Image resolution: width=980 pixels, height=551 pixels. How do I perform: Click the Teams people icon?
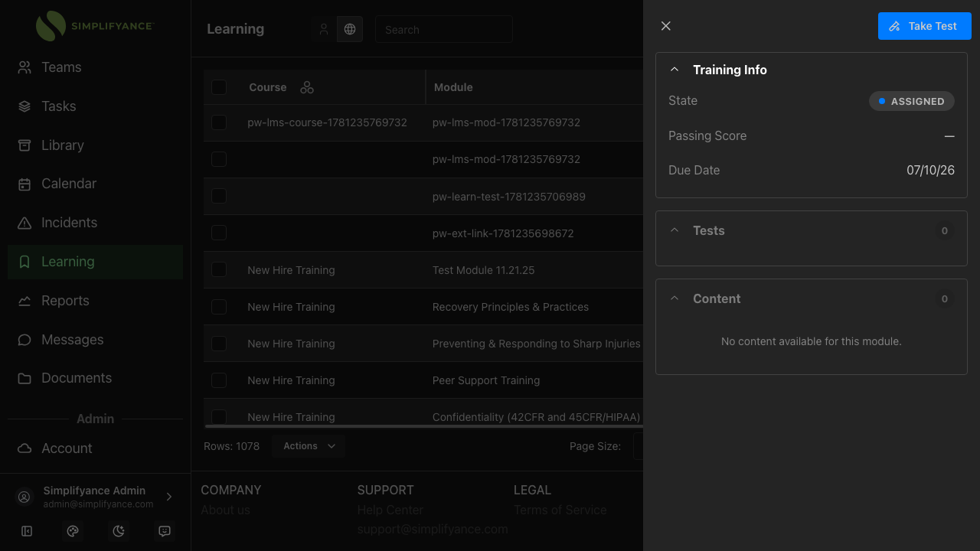pos(24,67)
